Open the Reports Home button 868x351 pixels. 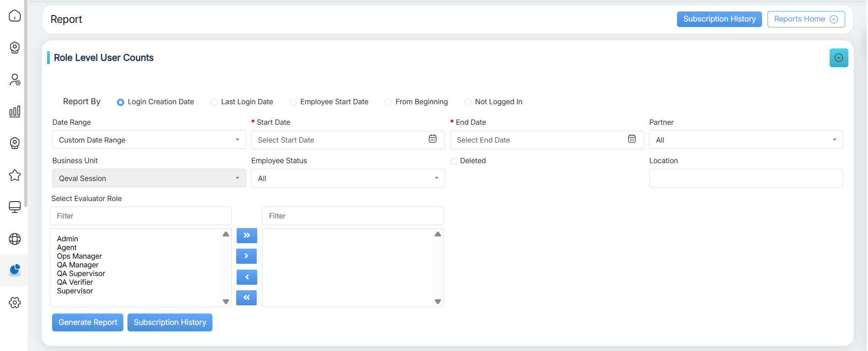(805, 19)
